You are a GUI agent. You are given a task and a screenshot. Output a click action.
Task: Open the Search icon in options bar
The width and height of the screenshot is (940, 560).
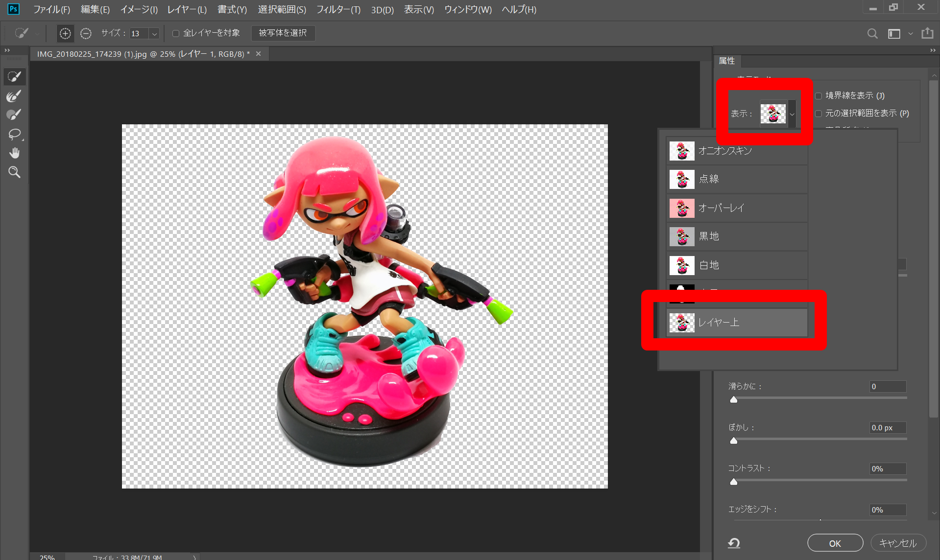[872, 33]
